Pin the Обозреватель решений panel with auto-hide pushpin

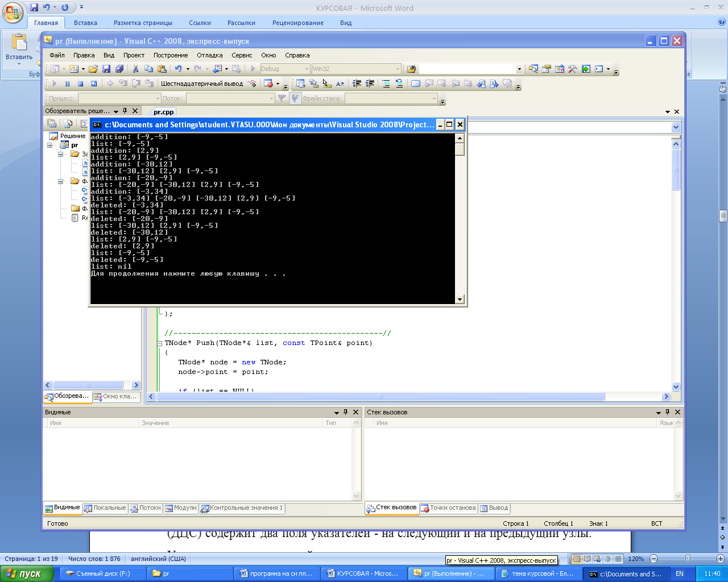click(125, 111)
